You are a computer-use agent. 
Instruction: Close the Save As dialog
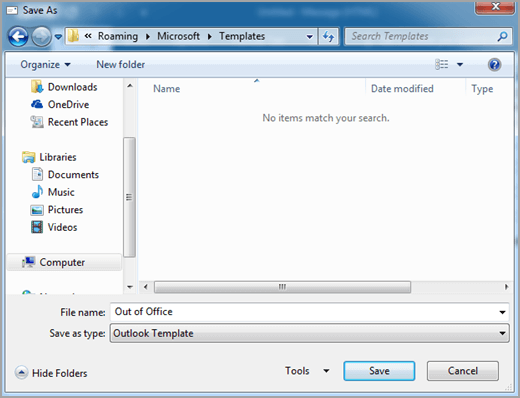tap(495, 7)
